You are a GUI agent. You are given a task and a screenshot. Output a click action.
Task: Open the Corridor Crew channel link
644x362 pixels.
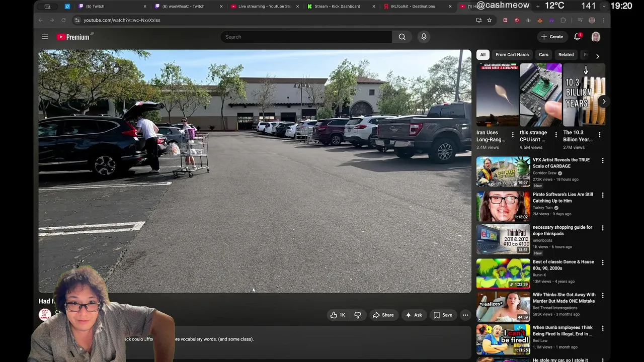(x=544, y=173)
